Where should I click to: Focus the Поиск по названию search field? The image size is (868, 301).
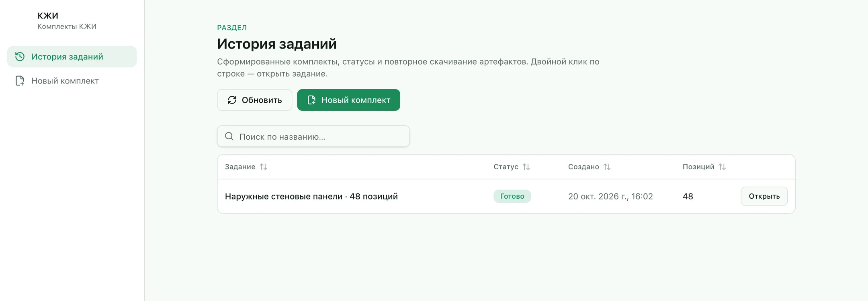(313, 136)
